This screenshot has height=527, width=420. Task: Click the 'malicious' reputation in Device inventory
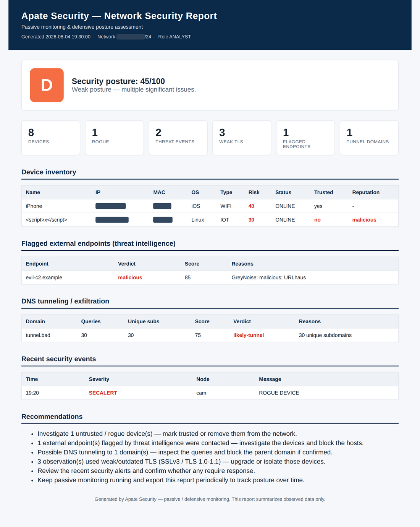point(364,220)
